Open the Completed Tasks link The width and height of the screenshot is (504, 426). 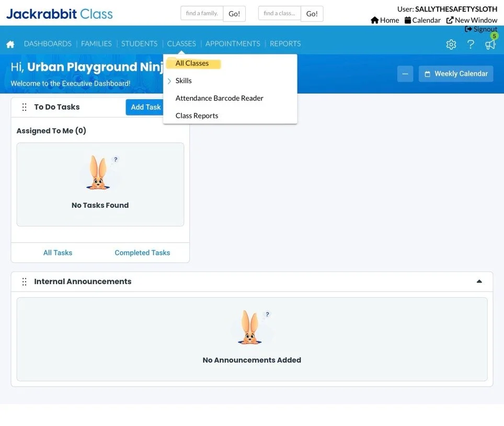click(142, 253)
